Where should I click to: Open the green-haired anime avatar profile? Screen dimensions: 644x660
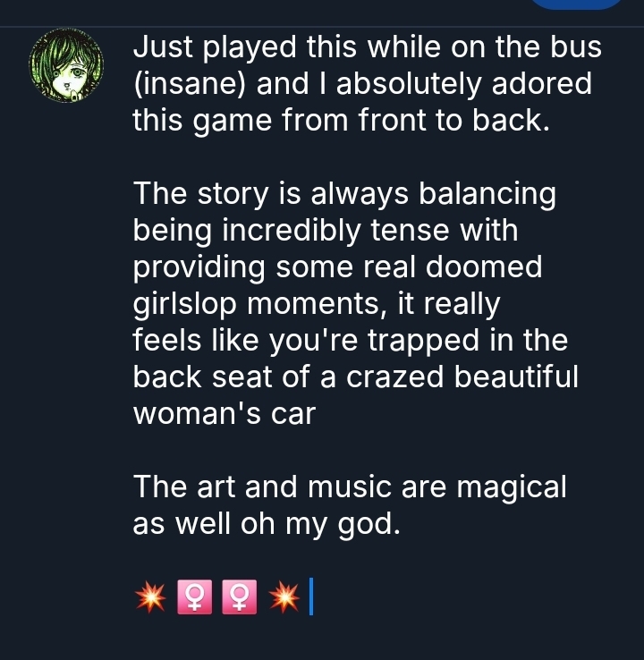66,65
